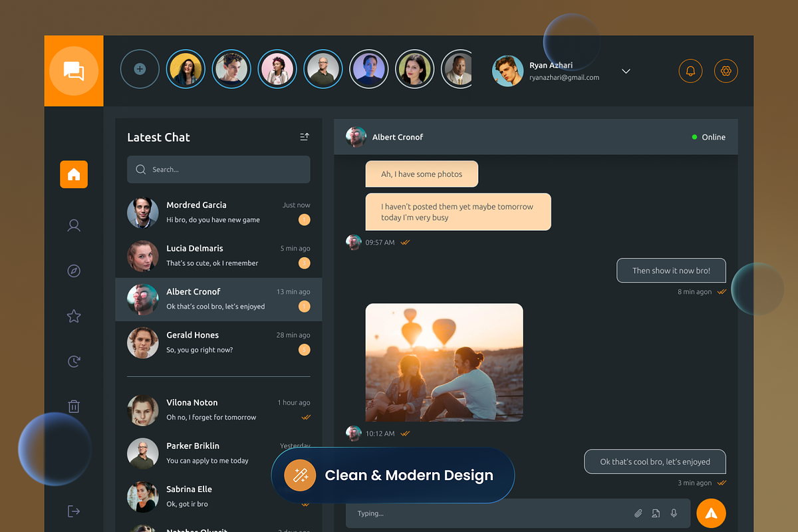Add a new story with plus button

coord(140,69)
